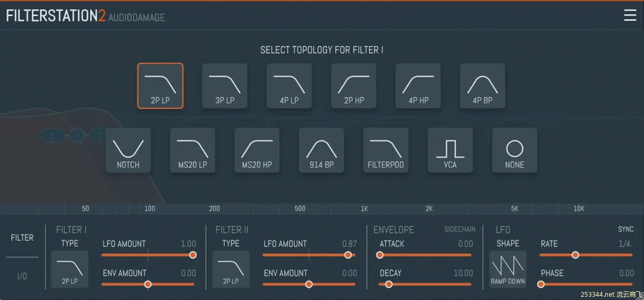Screen dimensions: 644x300
Task: Click Filter I LFO amount value 1.00
Action: (189, 244)
